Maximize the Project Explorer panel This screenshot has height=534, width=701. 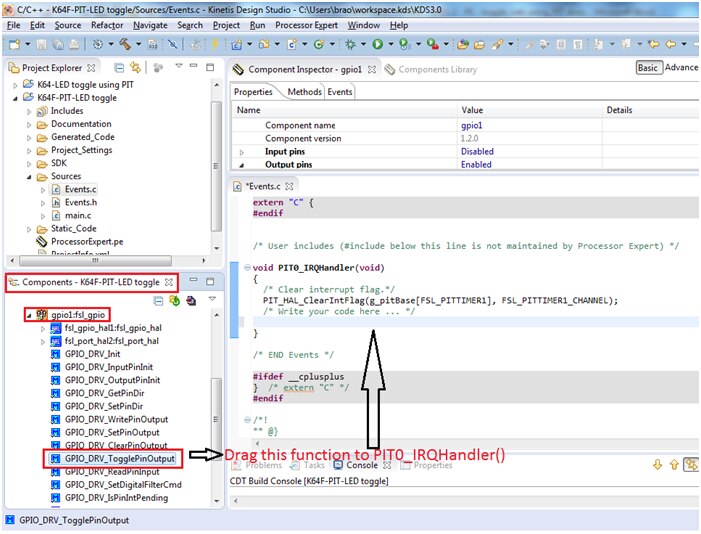pyautogui.click(x=210, y=68)
